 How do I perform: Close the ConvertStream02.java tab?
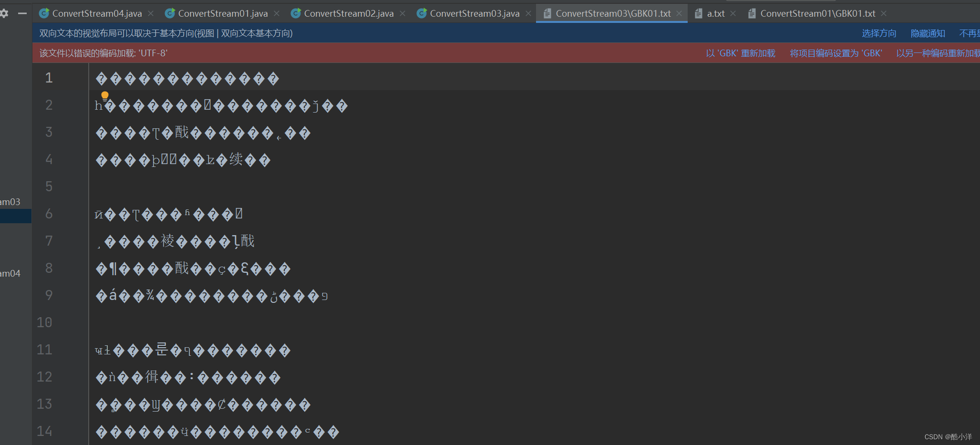402,13
